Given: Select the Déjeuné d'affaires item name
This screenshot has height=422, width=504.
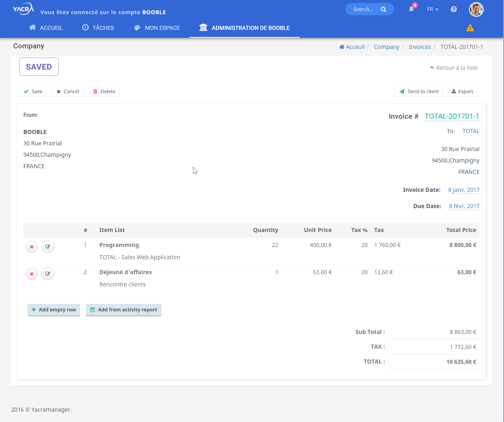Looking at the screenshot, I should (x=126, y=272).
